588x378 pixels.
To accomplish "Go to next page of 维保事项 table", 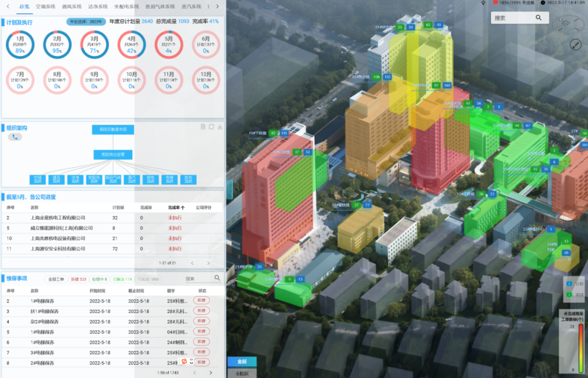I will (211, 373).
